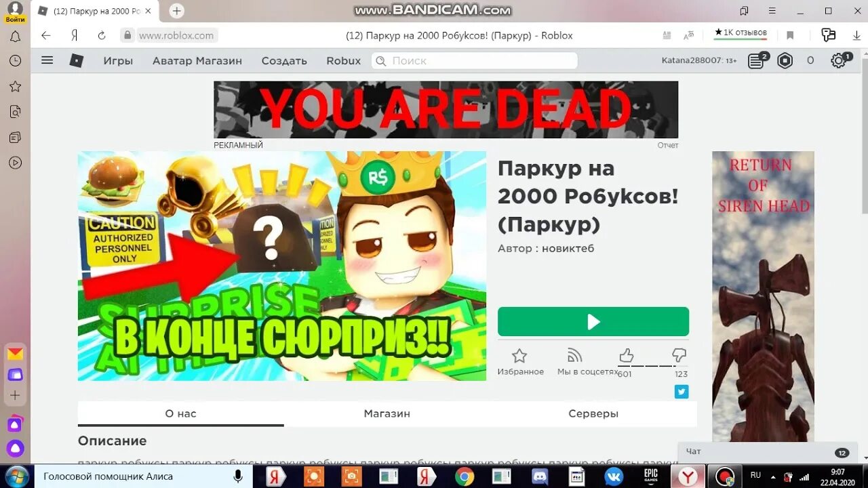Open VK from the taskbar
This screenshot has width=868, height=488.
click(614, 476)
